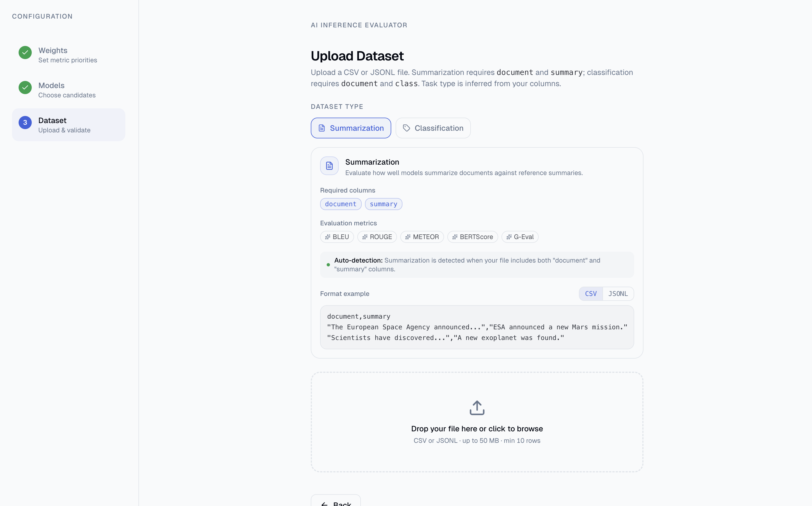Click the summary required column chip
Viewport: 812px width, 506px height.
click(x=384, y=204)
